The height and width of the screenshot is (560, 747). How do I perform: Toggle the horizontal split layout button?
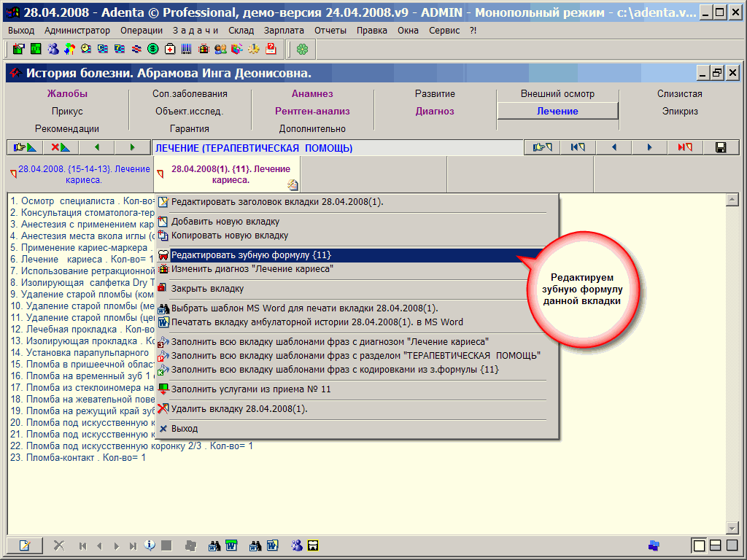[716, 545]
